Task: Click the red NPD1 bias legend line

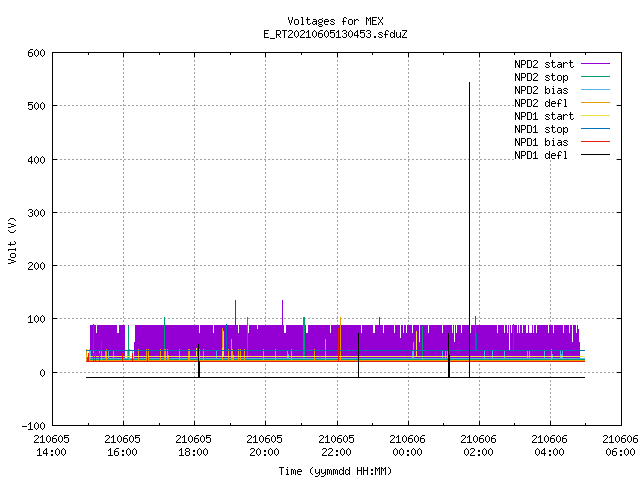Action: click(x=596, y=142)
